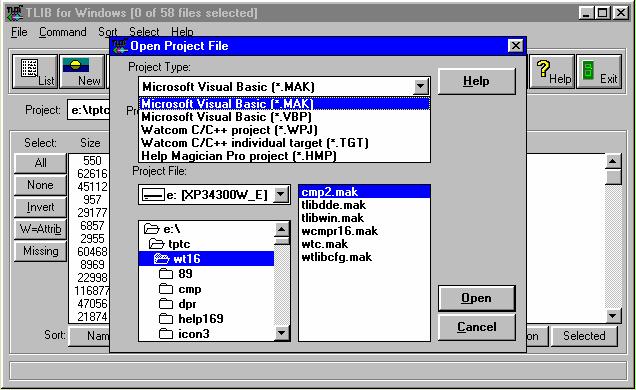
Task: Click the size value 21874
Action: tap(92, 316)
